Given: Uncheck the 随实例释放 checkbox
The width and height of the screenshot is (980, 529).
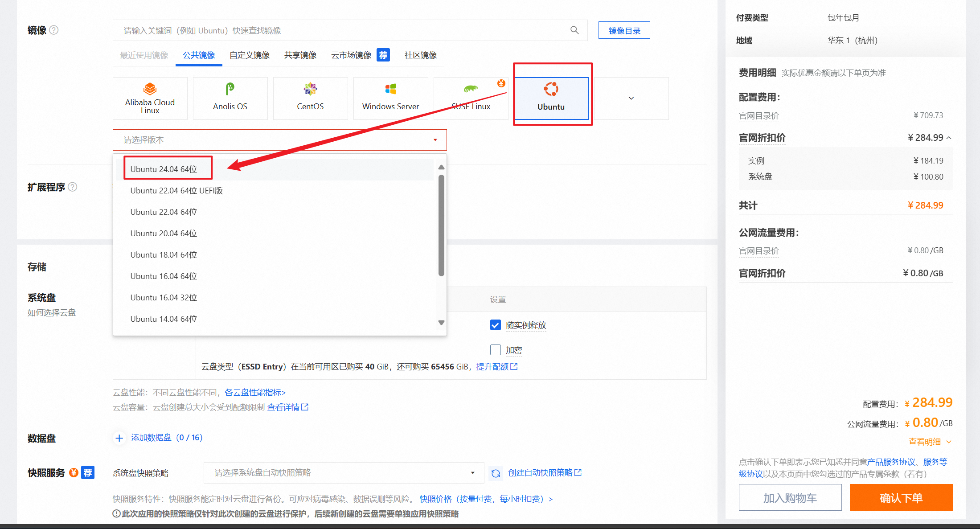Looking at the screenshot, I should (x=496, y=325).
